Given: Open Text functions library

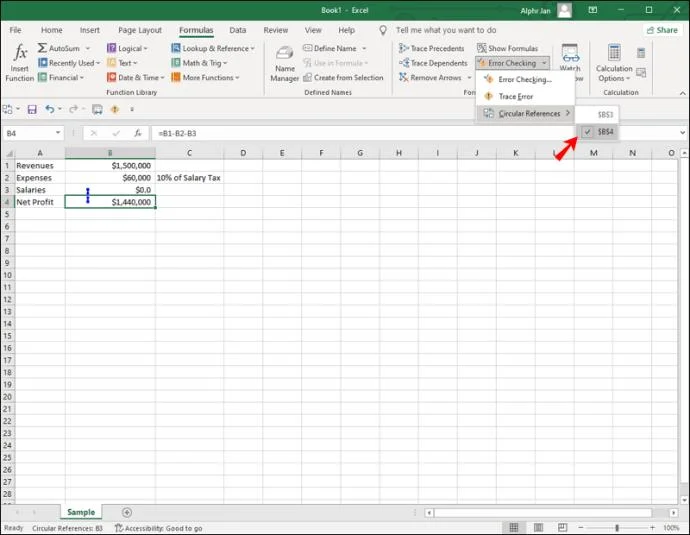Looking at the screenshot, I should (x=122, y=63).
